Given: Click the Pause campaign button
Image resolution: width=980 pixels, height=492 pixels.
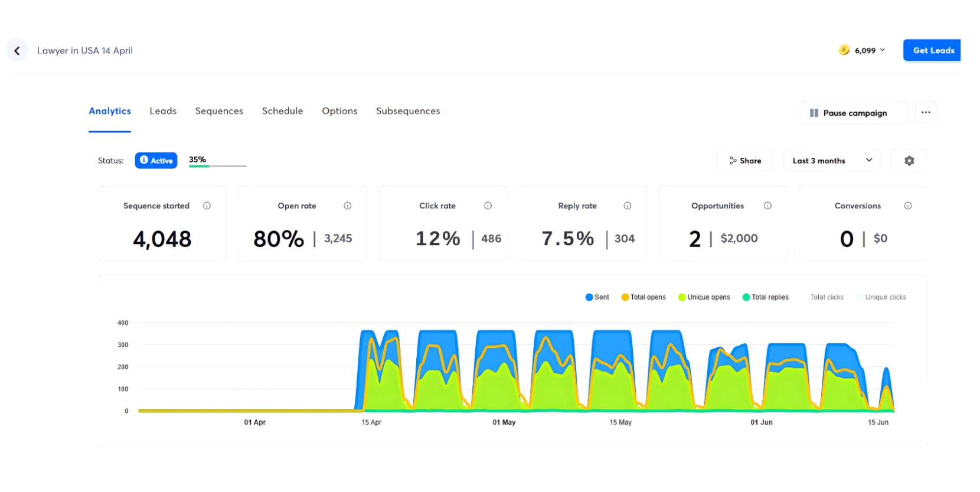Looking at the screenshot, I should coord(853,113).
